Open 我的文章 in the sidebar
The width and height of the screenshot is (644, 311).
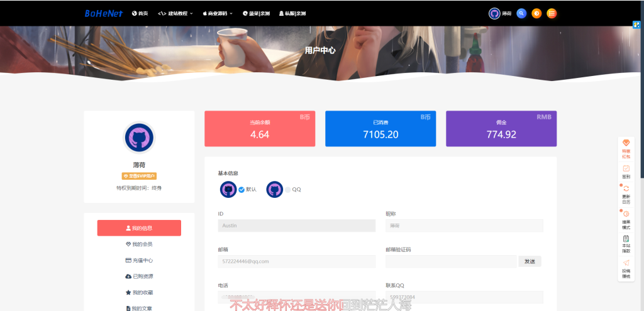(139, 308)
